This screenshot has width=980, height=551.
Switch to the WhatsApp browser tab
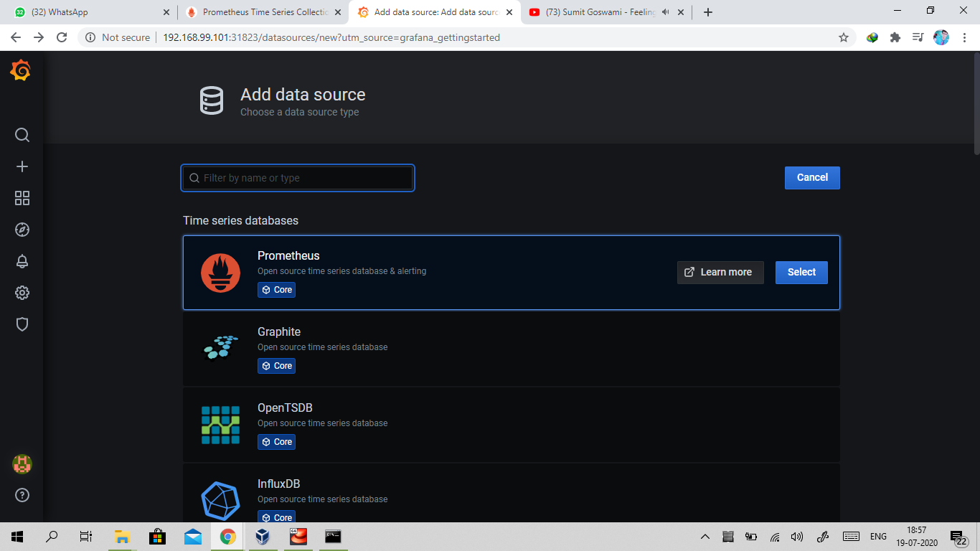coord(86,11)
